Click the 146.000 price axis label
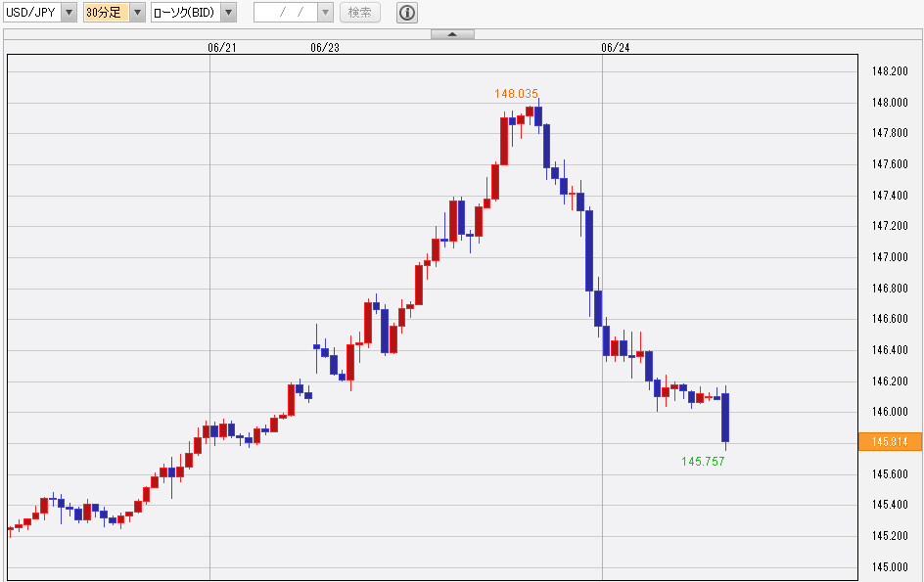The width and height of the screenshot is (924, 582). (x=890, y=412)
